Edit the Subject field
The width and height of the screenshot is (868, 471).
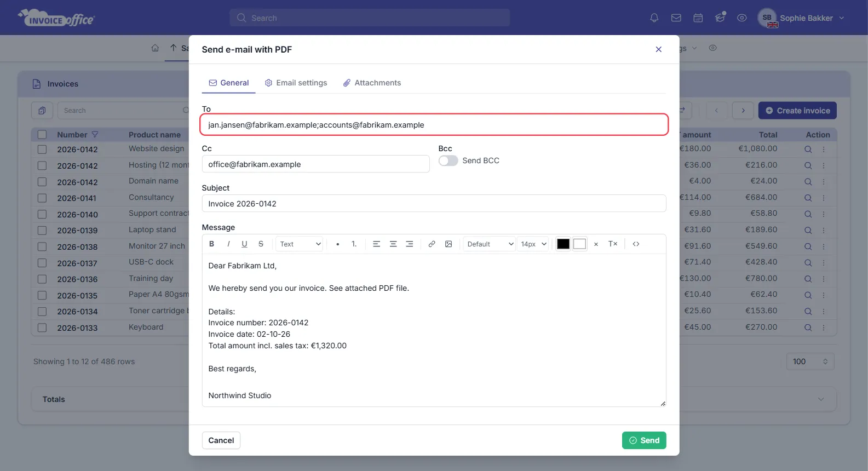point(434,204)
